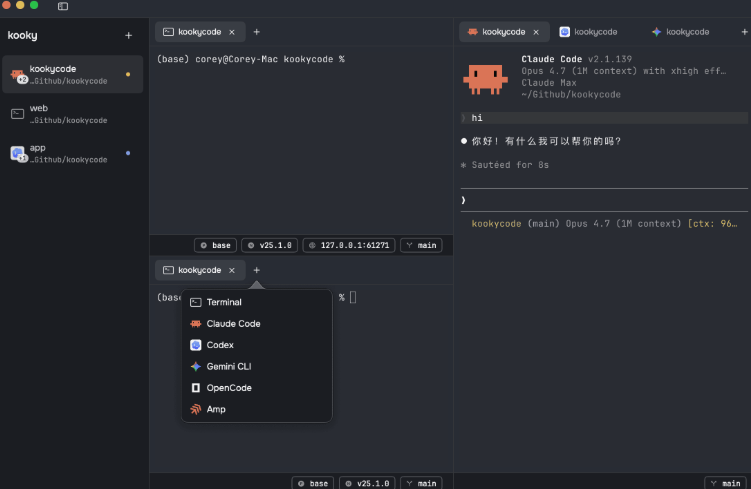Click the 'hi' user message line
The width and height of the screenshot is (751, 489).
[604, 118]
